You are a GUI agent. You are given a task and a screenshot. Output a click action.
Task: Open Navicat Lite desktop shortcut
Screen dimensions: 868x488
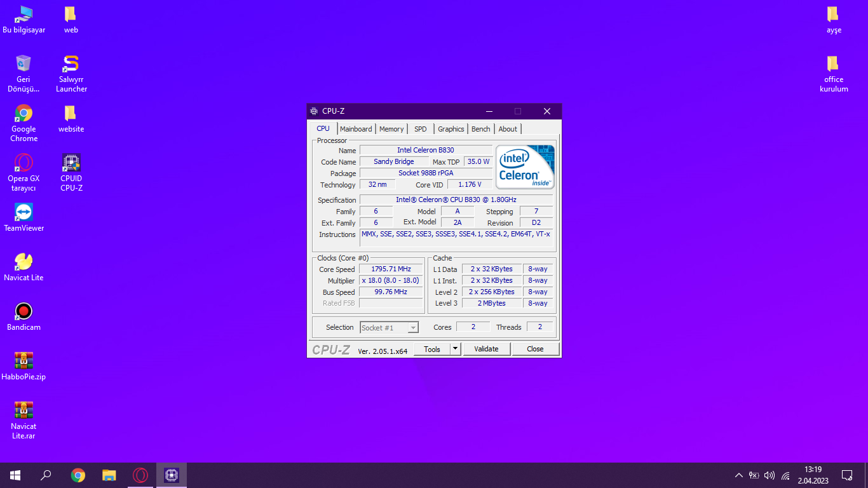[x=24, y=268]
